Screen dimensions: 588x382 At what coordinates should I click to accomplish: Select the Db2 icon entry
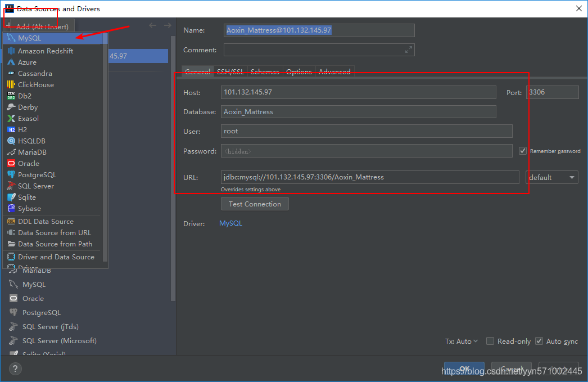tap(11, 96)
